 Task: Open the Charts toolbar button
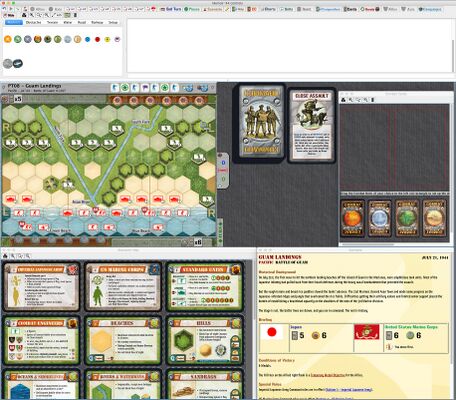point(268,9)
